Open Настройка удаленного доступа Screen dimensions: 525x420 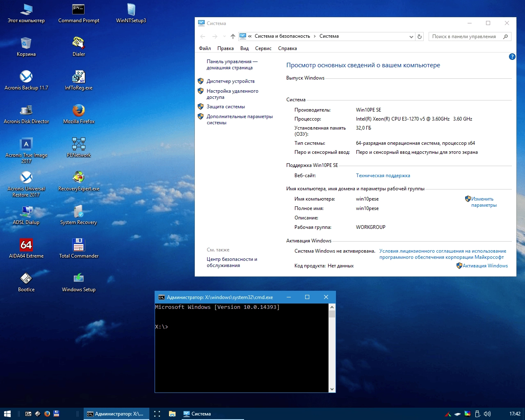point(233,94)
